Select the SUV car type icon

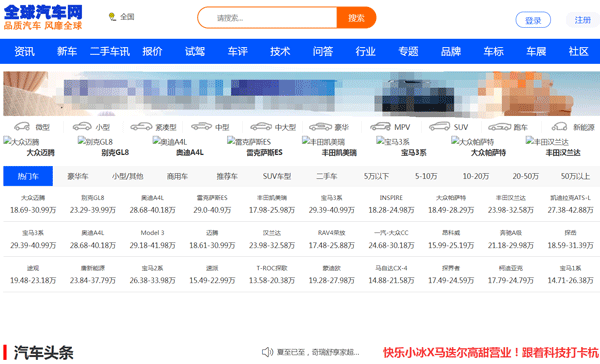point(448,127)
